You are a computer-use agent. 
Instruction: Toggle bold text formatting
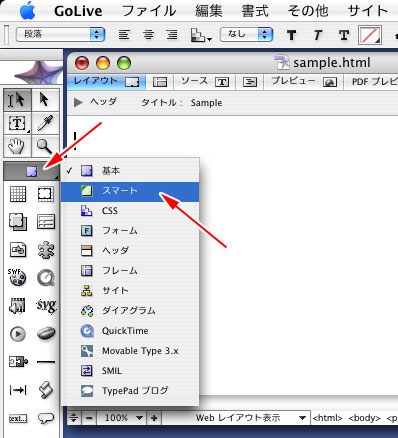291,35
